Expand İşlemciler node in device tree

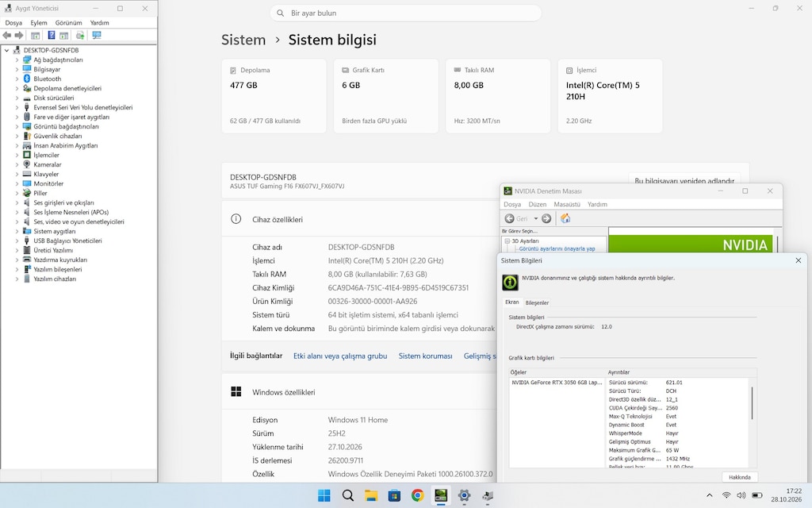(x=17, y=155)
